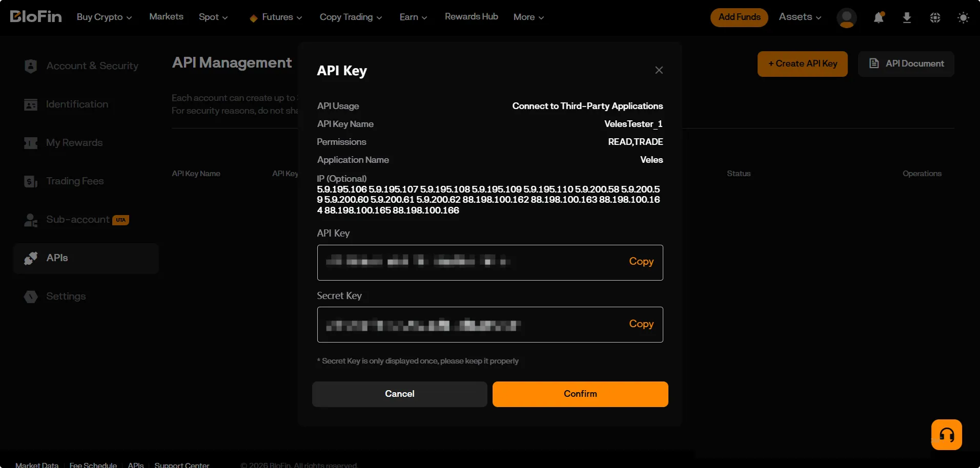Click the Secret Key value field
Screen dimensions: 980x468
click(x=490, y=325)
